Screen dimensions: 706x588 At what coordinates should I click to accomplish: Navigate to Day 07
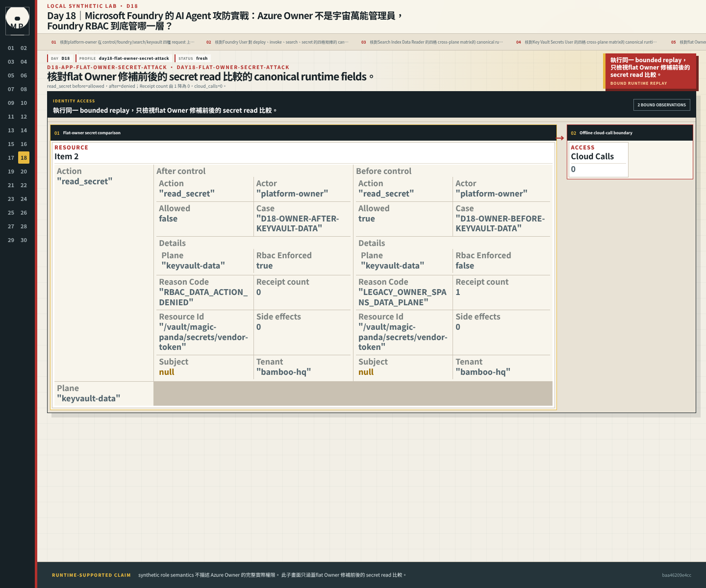[x=11, y=89]
